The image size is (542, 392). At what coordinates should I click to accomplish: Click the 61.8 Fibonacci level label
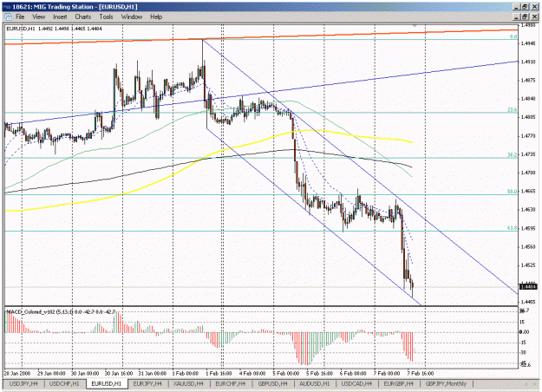point(513,228)
